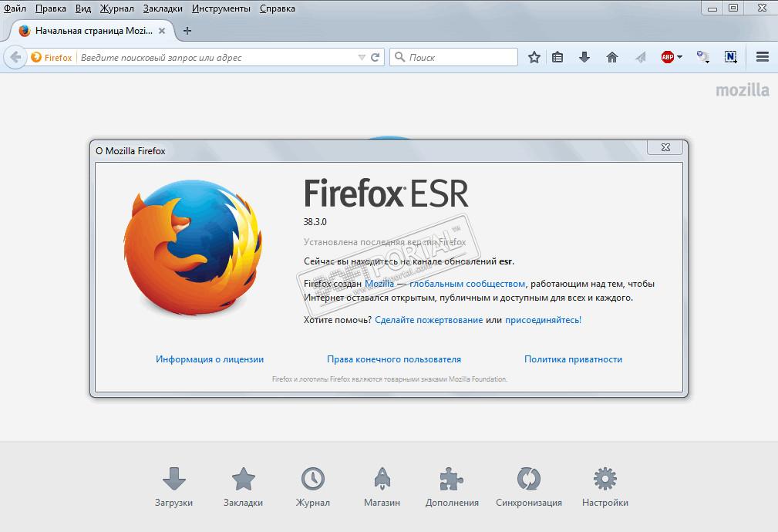Open the Закладки menu

[163, 8]
